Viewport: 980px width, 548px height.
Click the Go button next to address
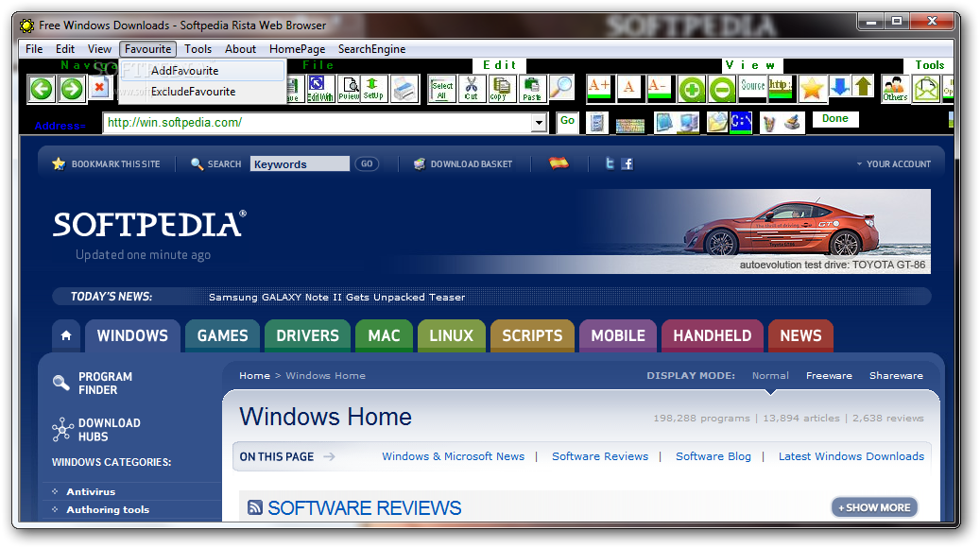pyautogui.click(x=568, y=122)
